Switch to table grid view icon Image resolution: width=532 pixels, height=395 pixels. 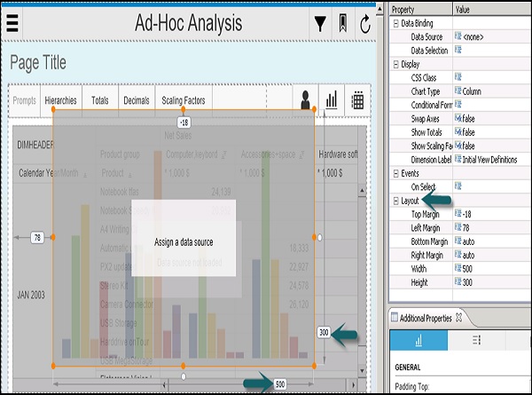[357, 101]
